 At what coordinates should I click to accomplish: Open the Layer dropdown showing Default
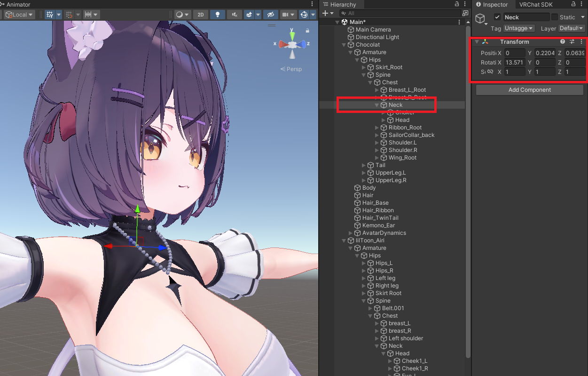click(571, 28)
